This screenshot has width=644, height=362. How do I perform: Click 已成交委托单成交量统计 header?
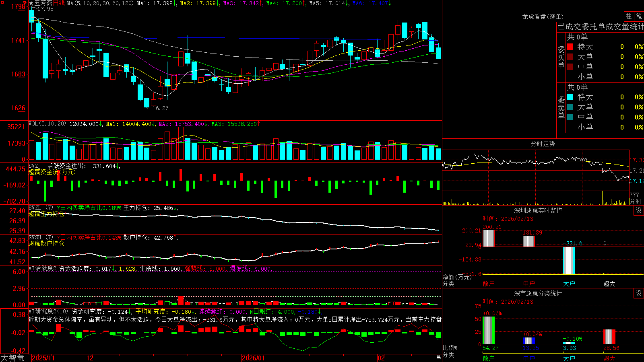(x=601, y=27)
